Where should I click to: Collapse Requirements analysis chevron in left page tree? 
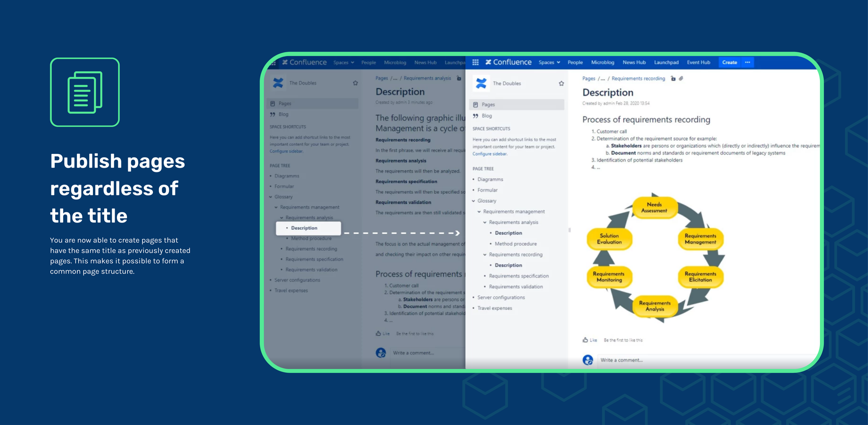click(x=282, y=218)
